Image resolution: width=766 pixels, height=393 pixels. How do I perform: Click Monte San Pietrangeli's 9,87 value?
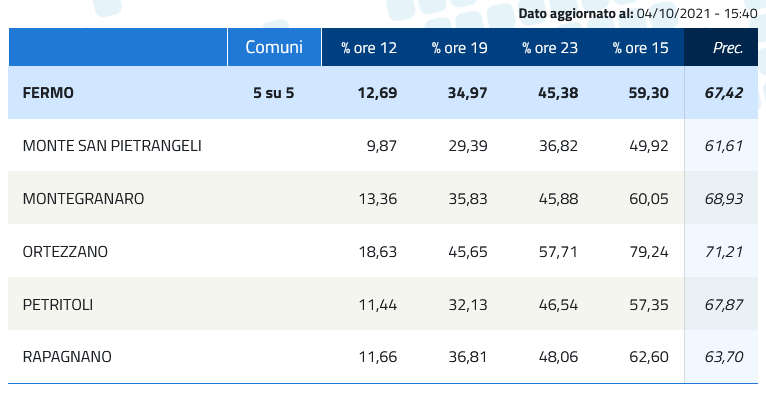click(382, 146)
